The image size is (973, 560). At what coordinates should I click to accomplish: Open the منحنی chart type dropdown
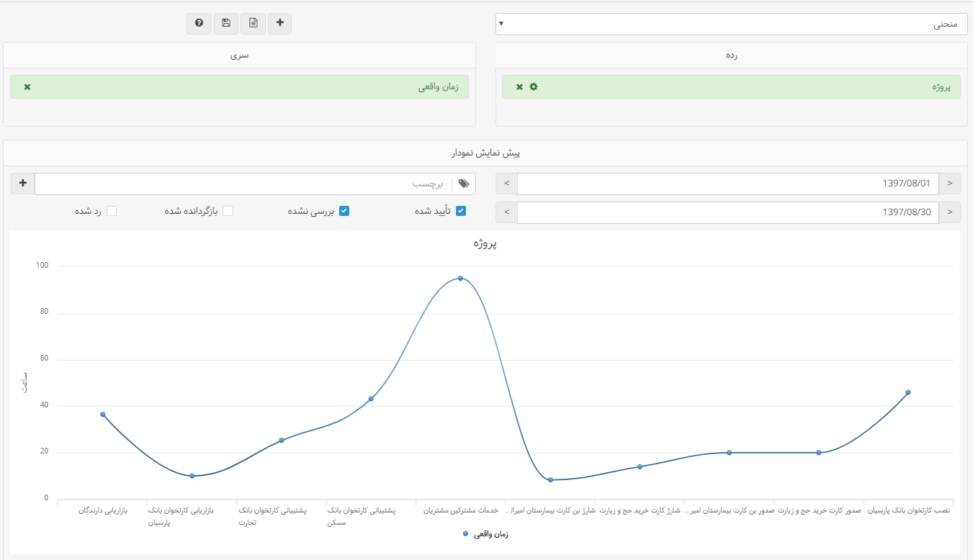(731, 24)
